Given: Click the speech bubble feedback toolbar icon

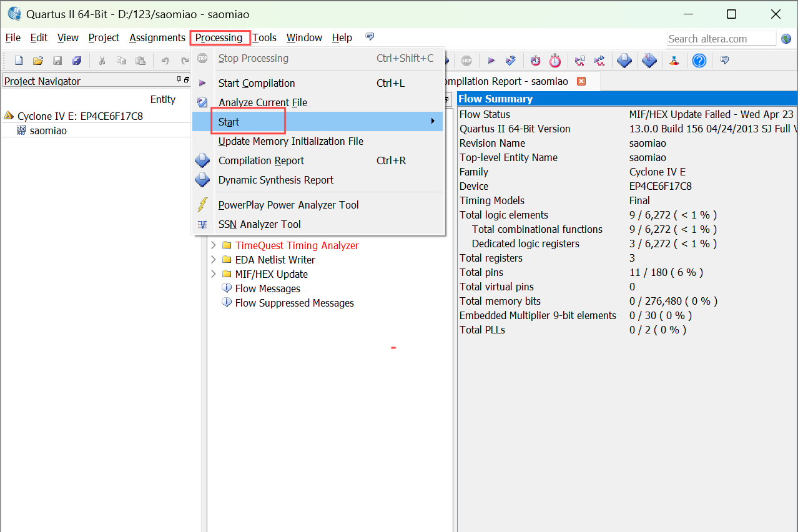Looking at the screenshot, I should point(724,61).
